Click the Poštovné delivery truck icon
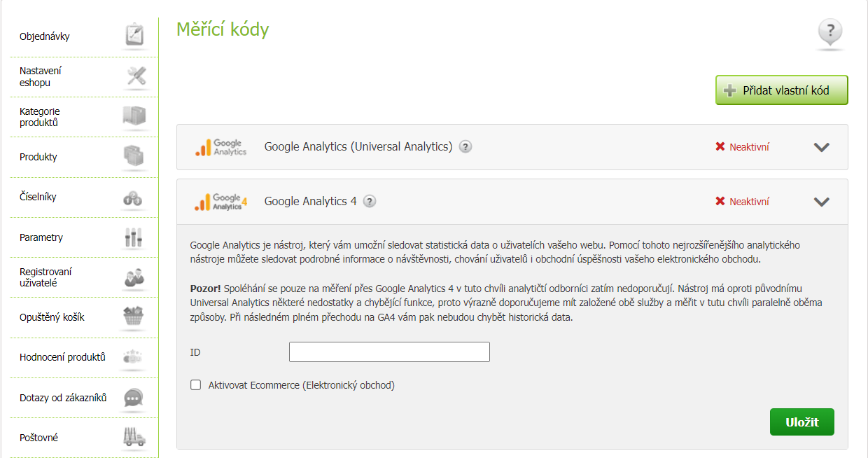Image resolution: width=868 pixels, height=458 pixels. (x=134, y=437)
